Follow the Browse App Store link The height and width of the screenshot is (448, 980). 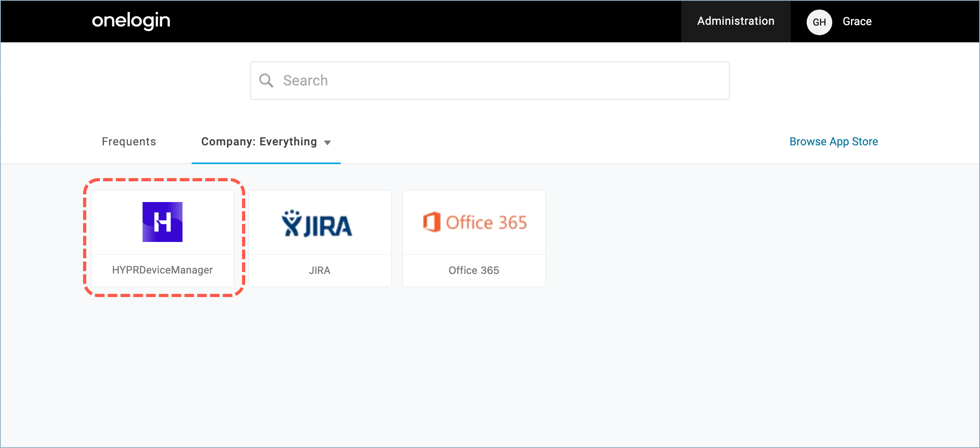(833, 142)
